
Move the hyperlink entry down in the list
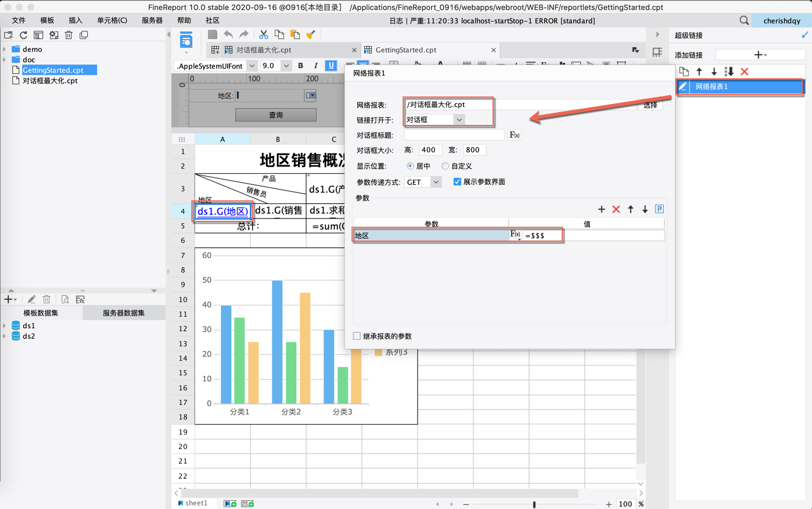click(x=714, y=71)
